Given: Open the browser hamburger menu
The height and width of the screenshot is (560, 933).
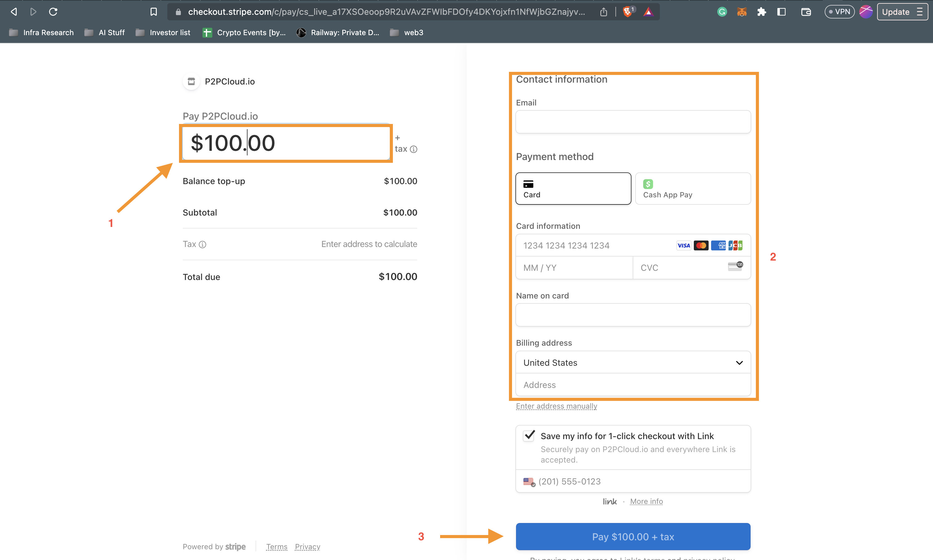Looking at the screenshot, I should coord(920,12).
